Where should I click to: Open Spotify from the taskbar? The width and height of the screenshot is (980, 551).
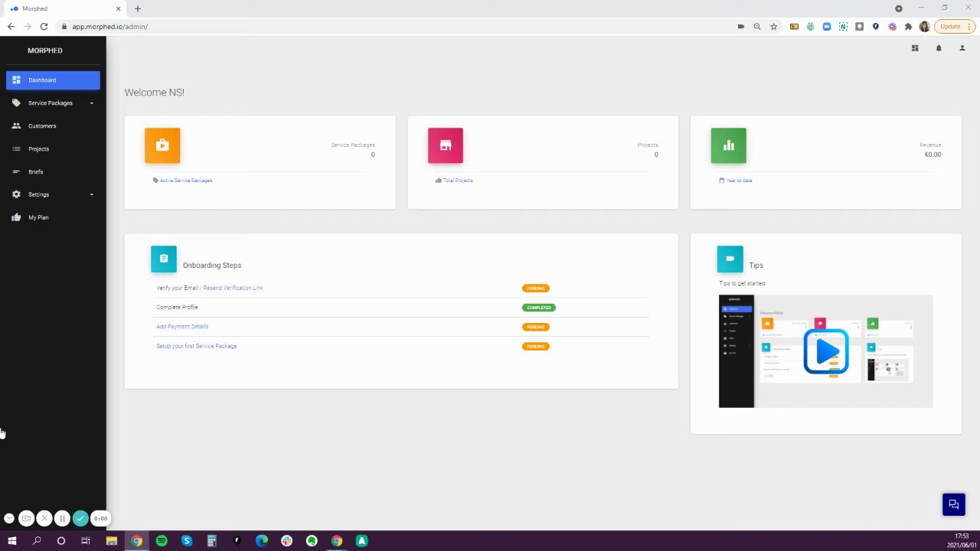(x=162, y=541)
